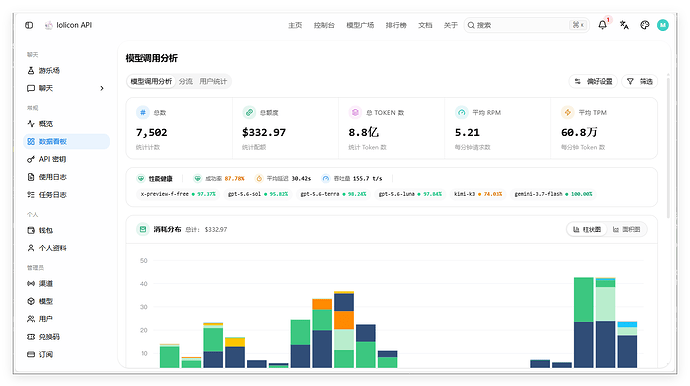
Task: Open 兑换码 in the sidebar
Action: [66, 337]
